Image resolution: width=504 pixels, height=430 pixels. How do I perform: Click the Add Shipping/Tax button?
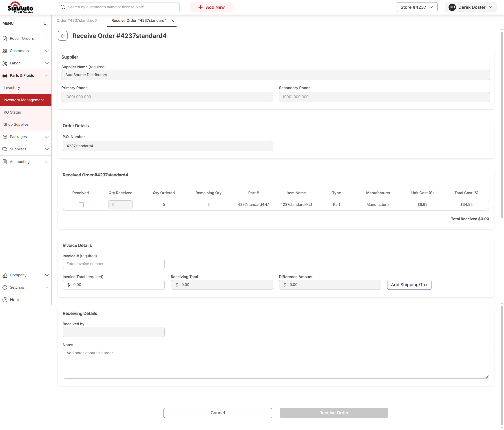tap(409, 285)
